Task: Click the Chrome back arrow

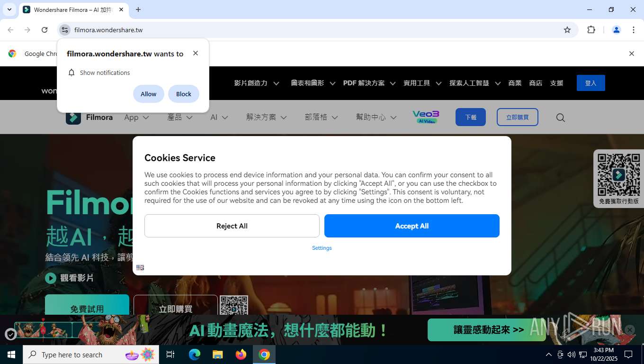Action: (x=10, y=30)
